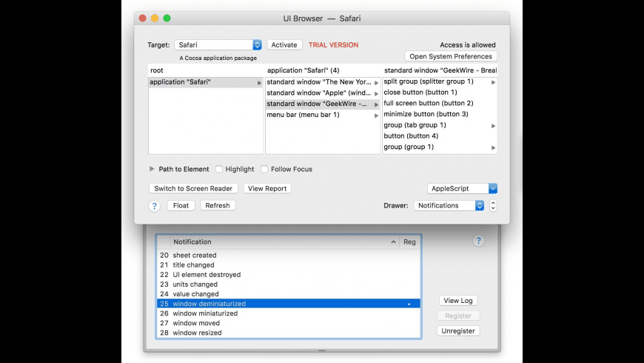Screen dimensions: 644x363
Task: Select standard window "GeekWire -..." row
Action: pyautogui.click(x=323, y=104)
